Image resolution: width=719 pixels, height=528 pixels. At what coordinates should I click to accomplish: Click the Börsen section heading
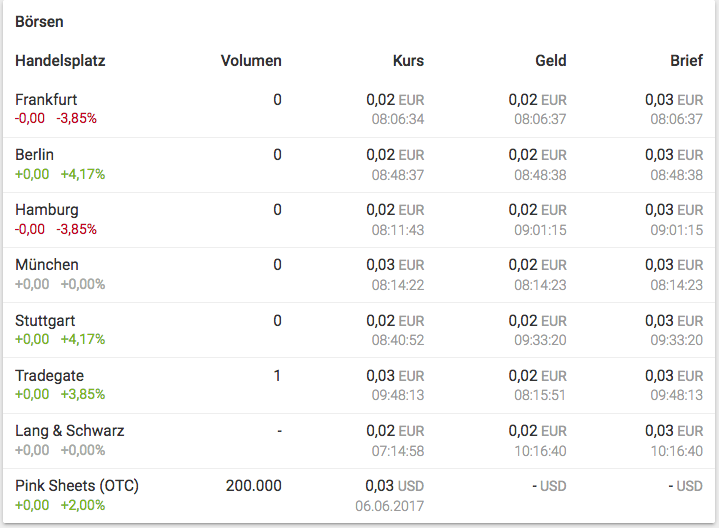(x=40, y=21)
